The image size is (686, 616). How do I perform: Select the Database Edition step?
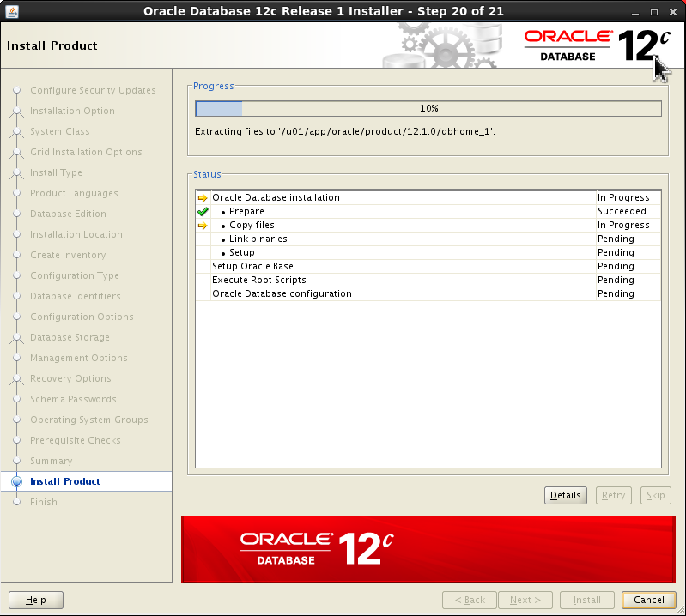click(68, 214)
